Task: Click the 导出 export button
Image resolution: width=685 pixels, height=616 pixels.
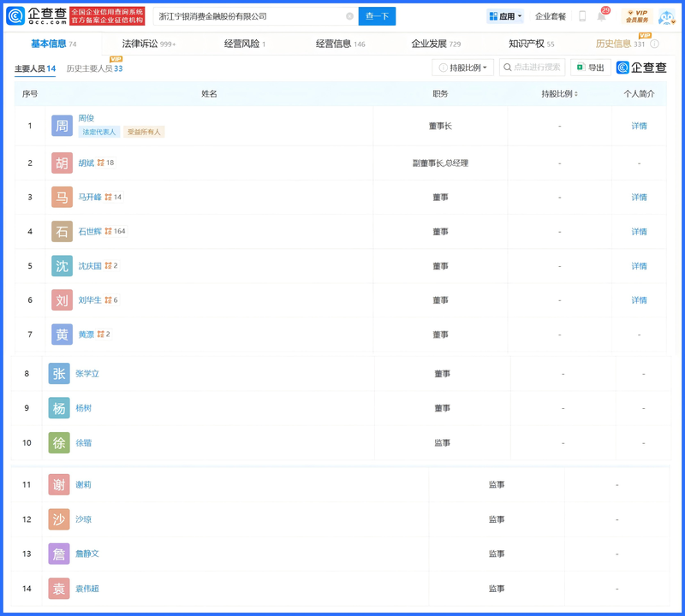Action: (x=590, y=68)
